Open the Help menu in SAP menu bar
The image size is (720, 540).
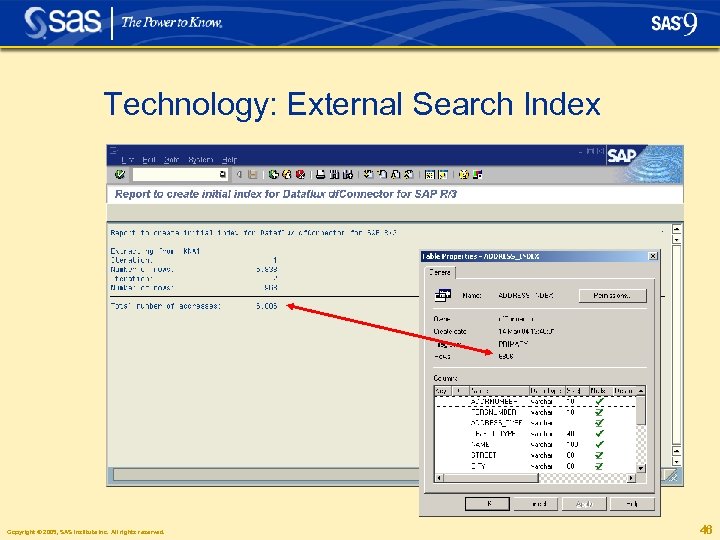230,160
